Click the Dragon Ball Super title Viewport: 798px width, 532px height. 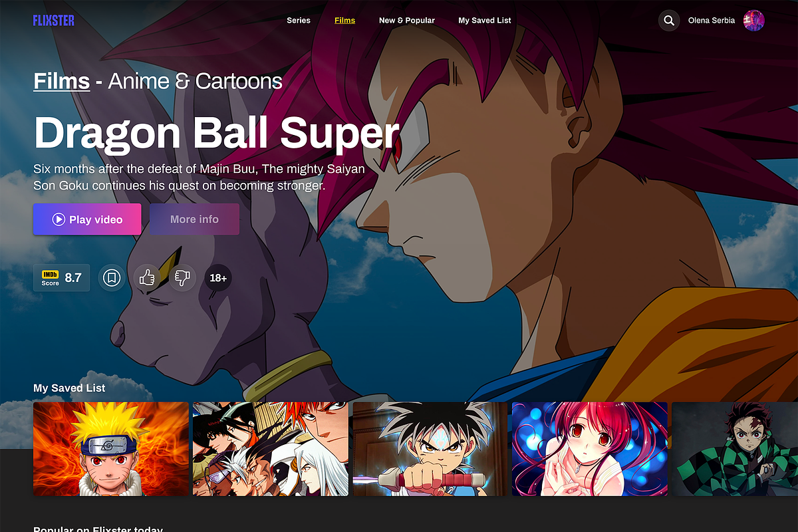[x=216, y=132]
